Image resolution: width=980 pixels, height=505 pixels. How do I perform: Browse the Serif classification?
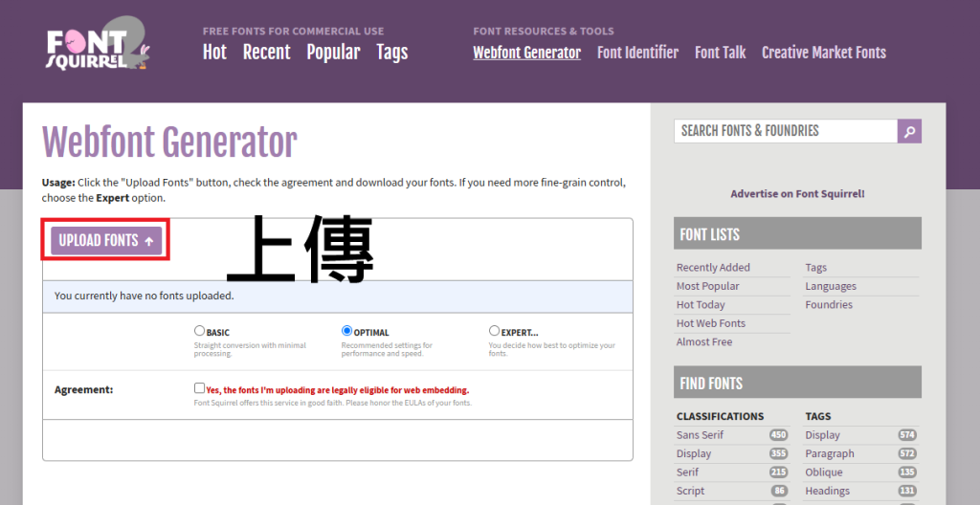(x=687, y=472)
